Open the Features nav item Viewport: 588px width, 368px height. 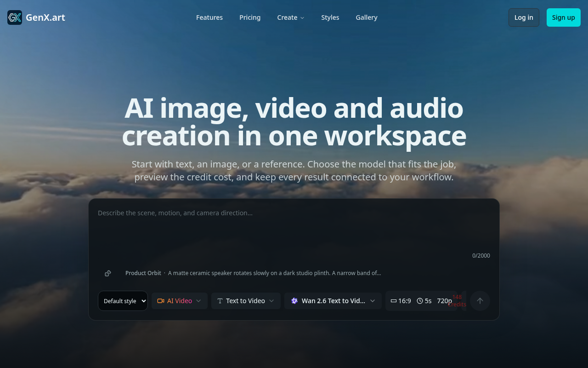pos(209,17)
